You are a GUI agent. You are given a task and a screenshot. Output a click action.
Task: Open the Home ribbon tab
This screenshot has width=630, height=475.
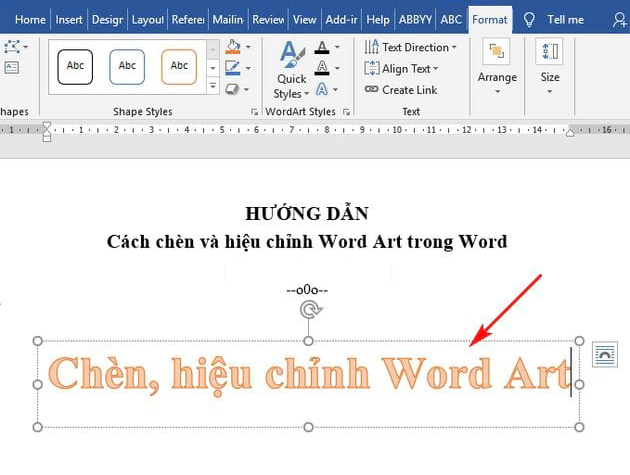[x=30, y=20]
